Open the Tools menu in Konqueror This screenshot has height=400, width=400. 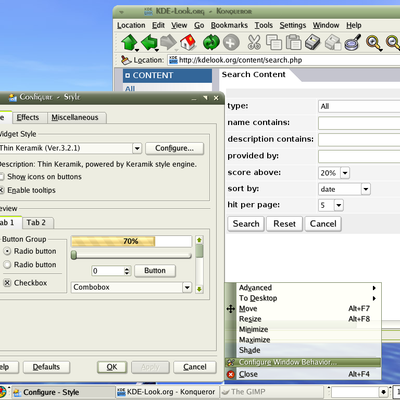coord(264,25)
